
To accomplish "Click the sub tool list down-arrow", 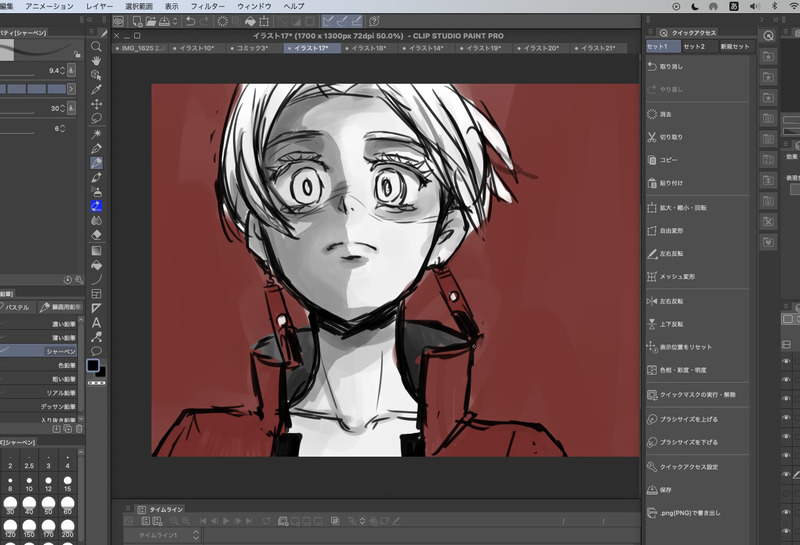I will (x=81, y=419).
